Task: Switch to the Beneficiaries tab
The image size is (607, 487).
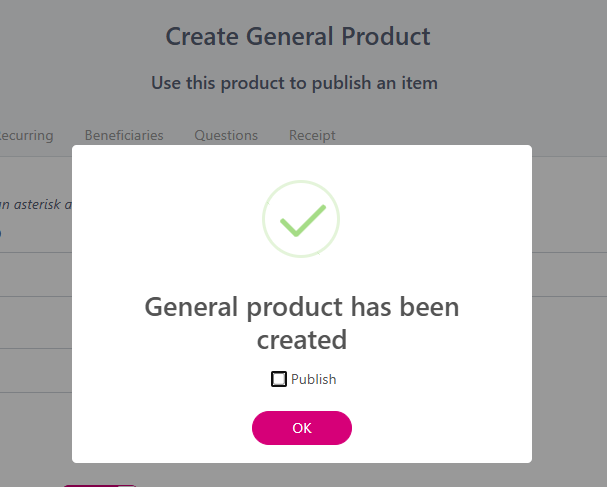Action: 124,135
